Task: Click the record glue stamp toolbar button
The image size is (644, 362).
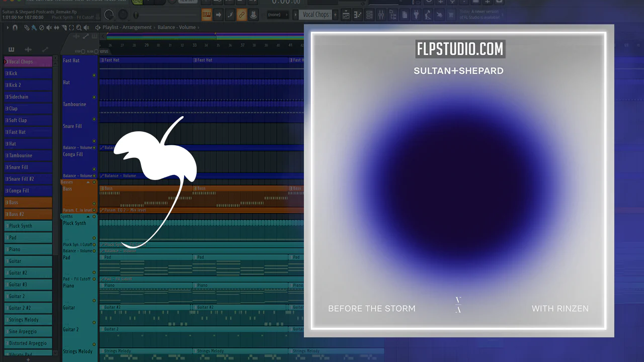Action: click(254, 15)
